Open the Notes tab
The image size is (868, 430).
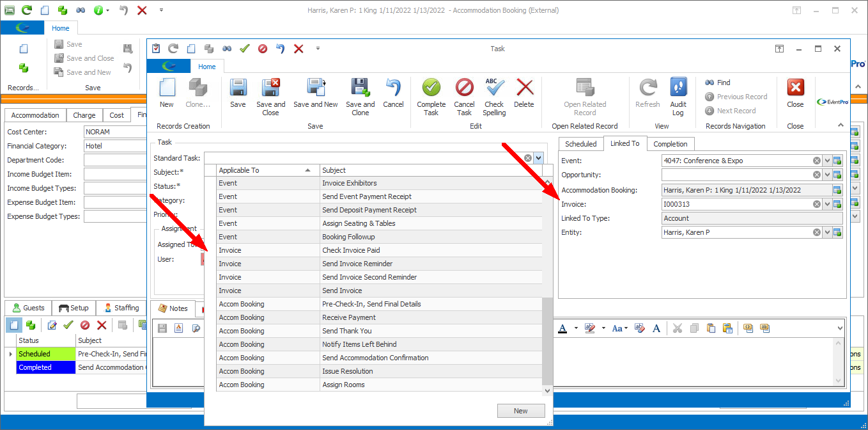pyautogui.click(x=173, y=308)
